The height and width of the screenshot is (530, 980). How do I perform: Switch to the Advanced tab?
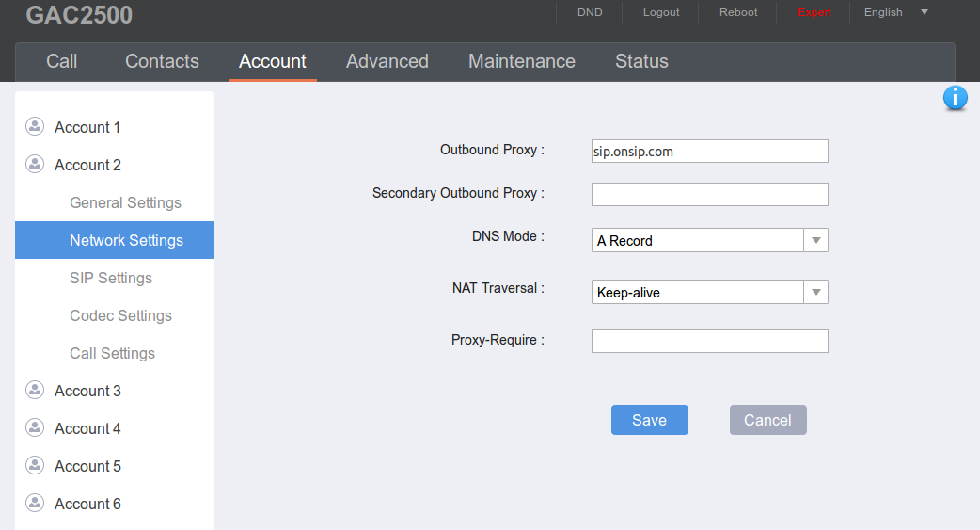coord(387,61)
